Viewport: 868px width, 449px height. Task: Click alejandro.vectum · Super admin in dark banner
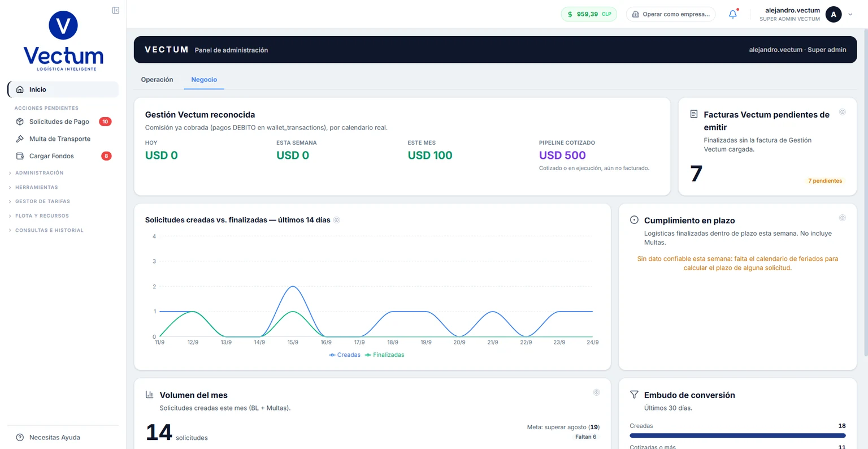797,50
